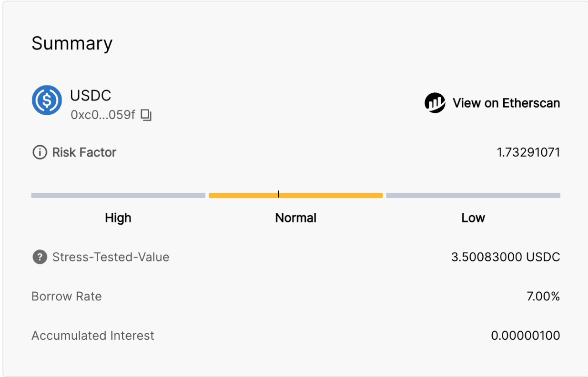
Task: Click the Summary heading
Action: (x=72, y=43)
